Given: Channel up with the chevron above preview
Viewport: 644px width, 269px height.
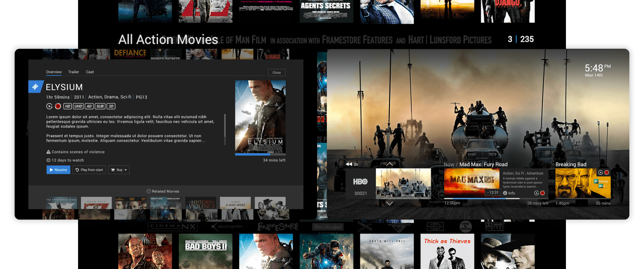Looking at the screenshot, I should tap(389, 164).
